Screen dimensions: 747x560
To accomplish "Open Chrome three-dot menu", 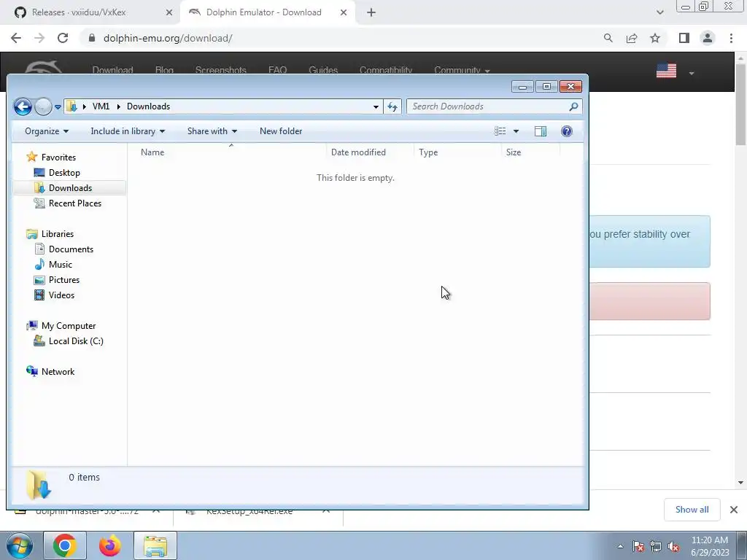I will pyautogui.click(x=731, y=38).
